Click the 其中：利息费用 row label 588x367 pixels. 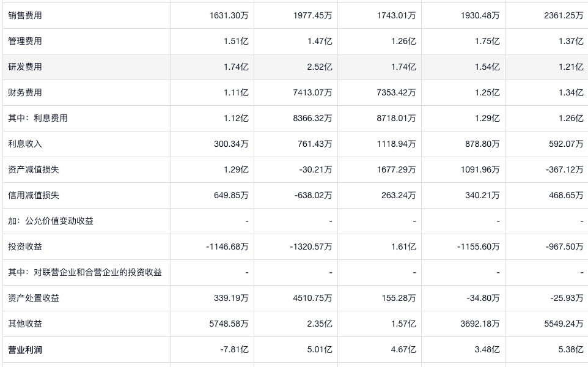click(38, 118)
